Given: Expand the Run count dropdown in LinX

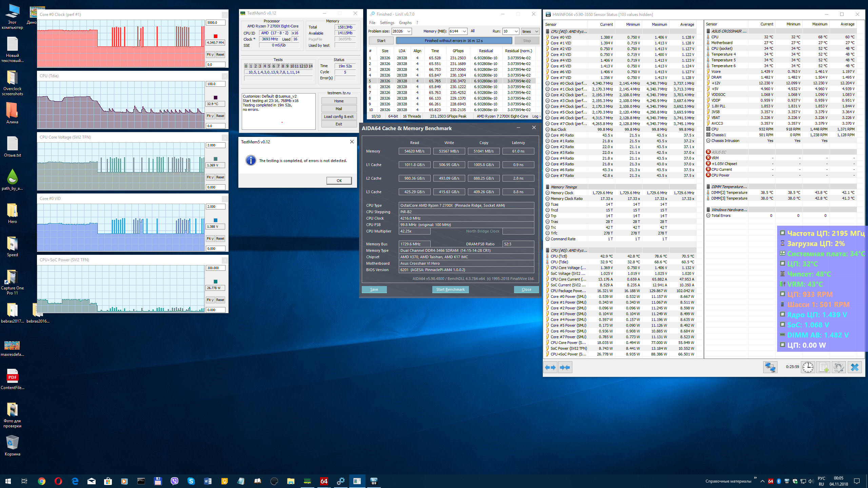Looking at the screenshot, I should [x=516, y=32].
